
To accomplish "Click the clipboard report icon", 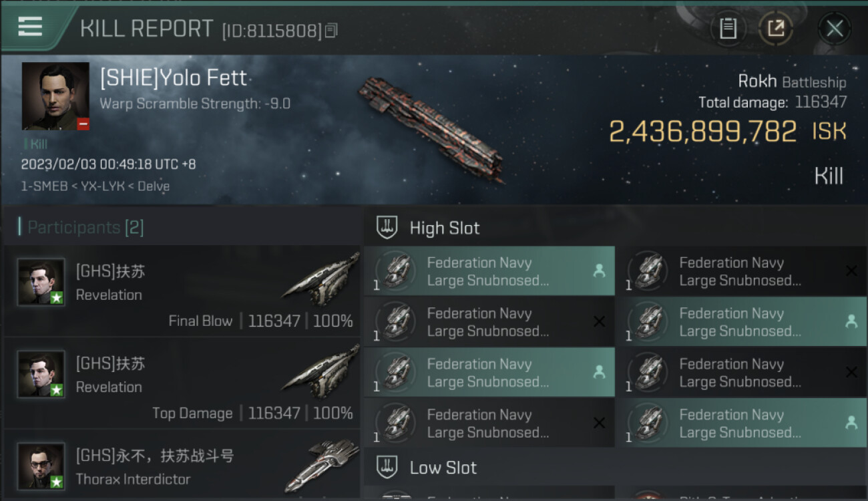I will click(x=728, y=28).
